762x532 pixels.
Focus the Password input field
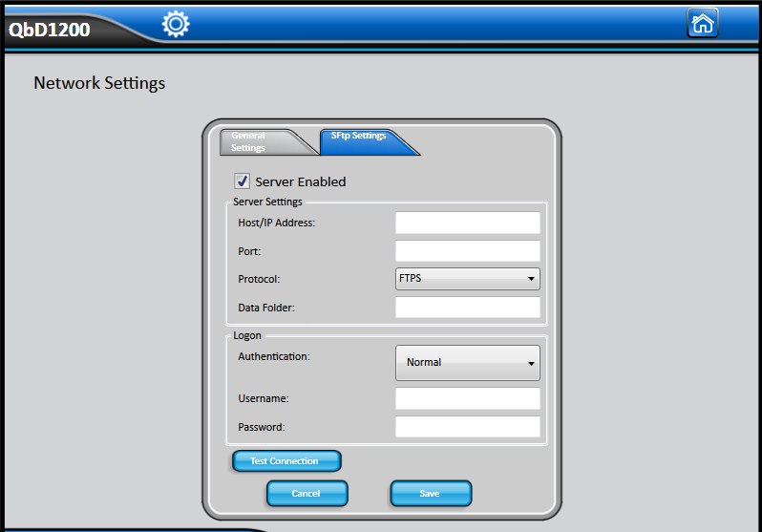[x=467, y=427]
